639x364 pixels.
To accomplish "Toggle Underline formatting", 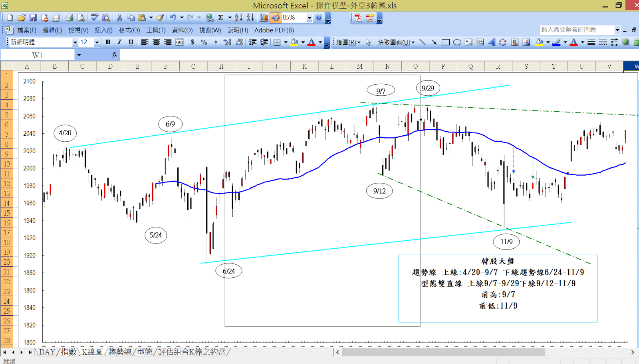I will coord(131,42).
